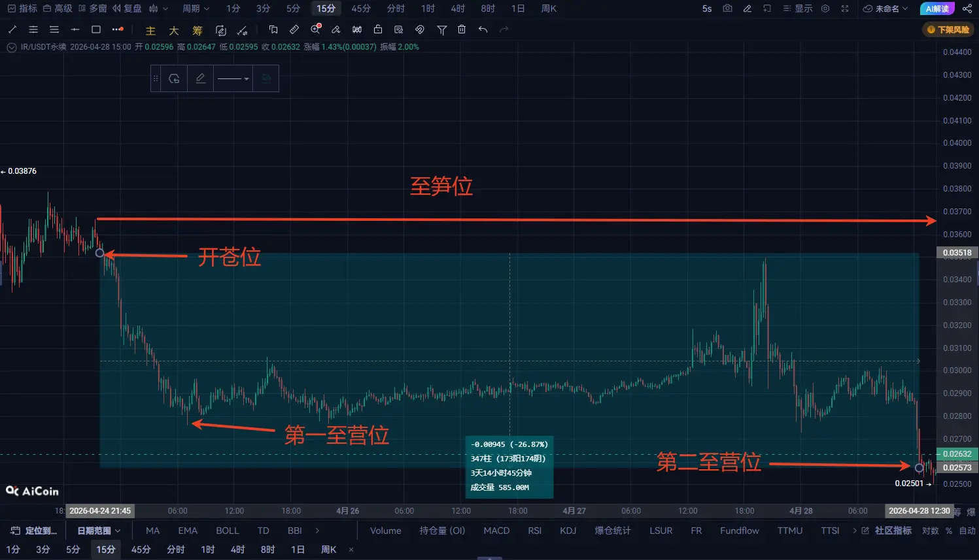Expand more main indicators after BBI
The height and width of the screenshot is (560, 979).
click(x=318, y=531)
